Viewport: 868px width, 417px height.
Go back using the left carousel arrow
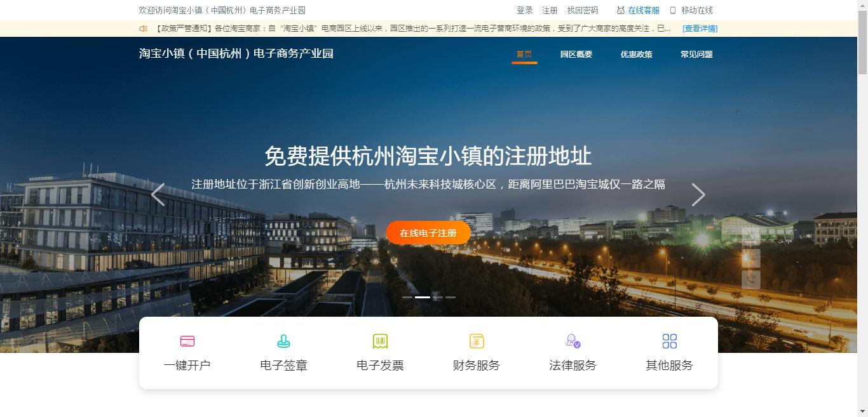(158, 194)
